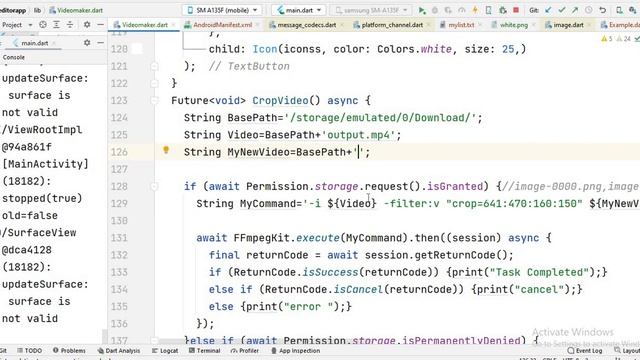Click the yellow lightbulb quick-fix on line 126

[166, 150]
